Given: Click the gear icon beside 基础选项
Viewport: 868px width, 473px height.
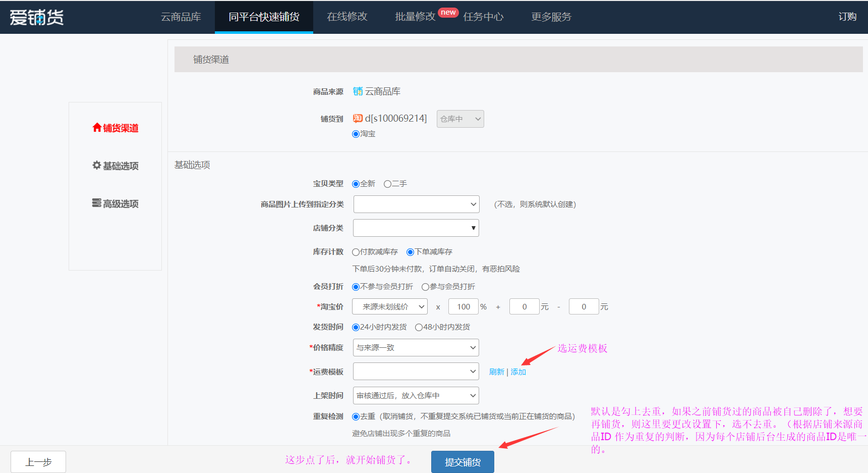Looking at the screenshot, I should click(x=97, y=165).
